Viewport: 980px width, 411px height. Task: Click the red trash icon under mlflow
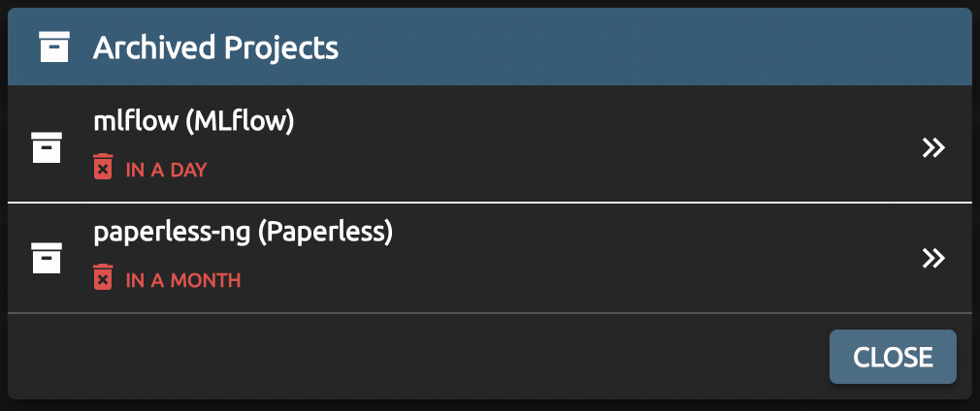[x=102, y=168]
